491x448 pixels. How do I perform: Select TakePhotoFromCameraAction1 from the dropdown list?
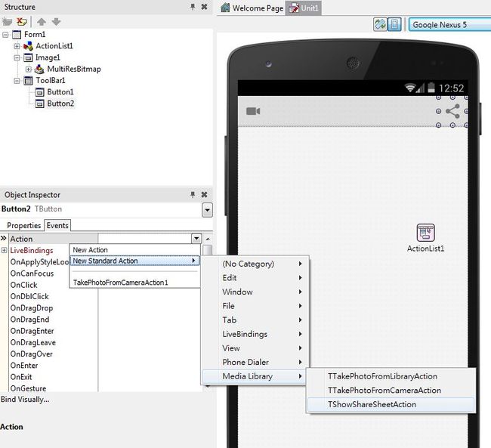tap(134, 283)
